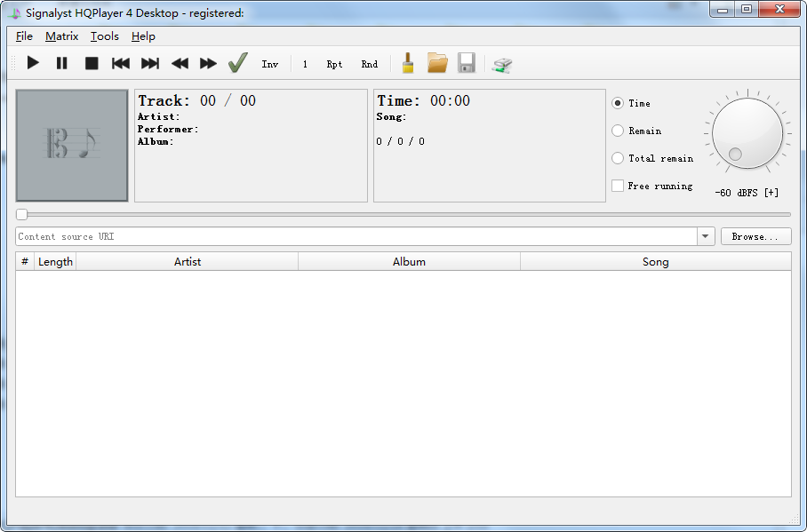The image size is (807, 532).
Task: Enable the Rpt repeat mode
Action: [334, 64]
